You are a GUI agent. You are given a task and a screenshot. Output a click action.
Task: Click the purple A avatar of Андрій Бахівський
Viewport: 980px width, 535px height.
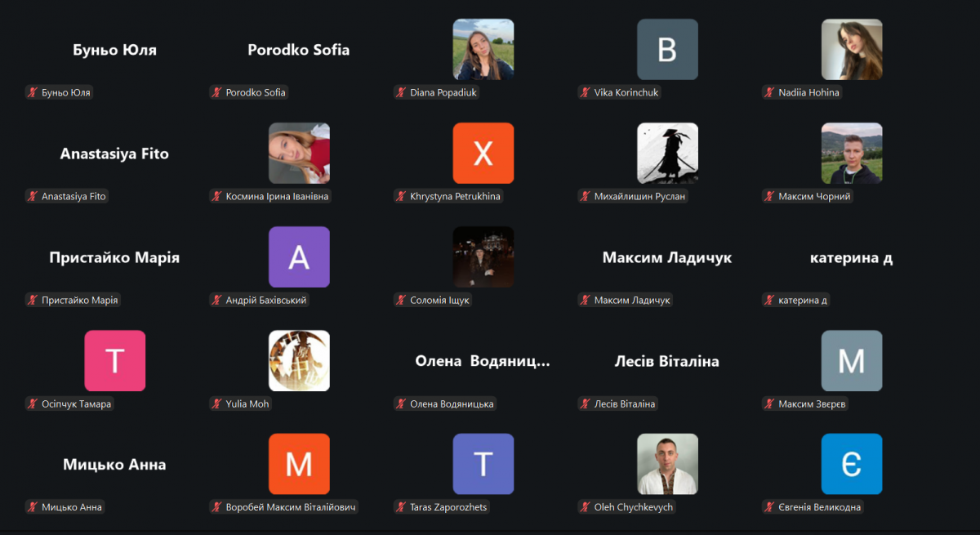pyautogui.click(x=299, y=256)
